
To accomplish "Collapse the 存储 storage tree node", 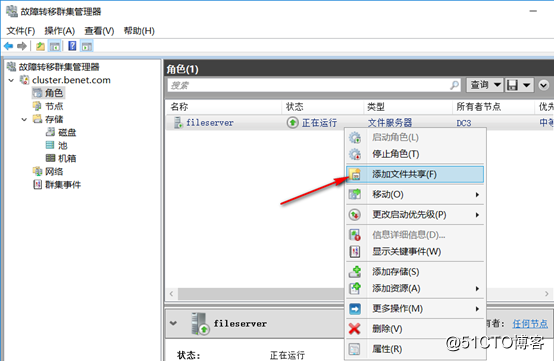I will pyautogui.click(x=24, y=119).
